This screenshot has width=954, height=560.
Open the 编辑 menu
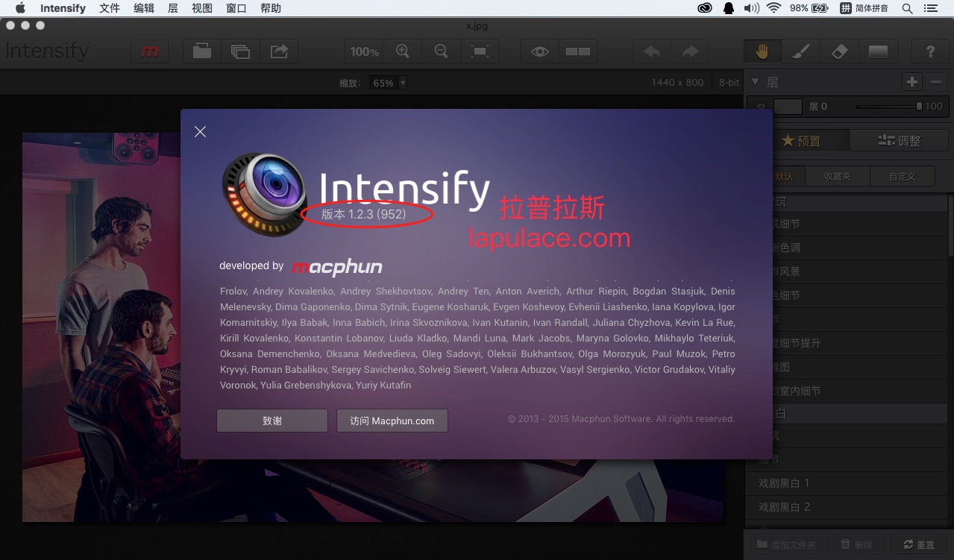144,8
